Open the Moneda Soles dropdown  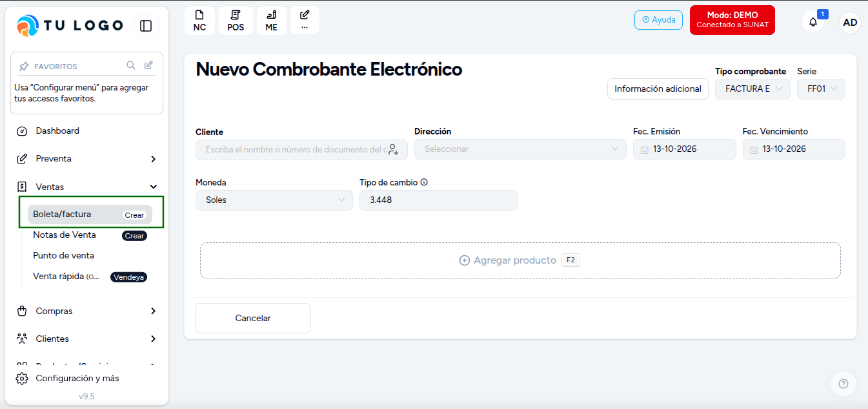274,200
